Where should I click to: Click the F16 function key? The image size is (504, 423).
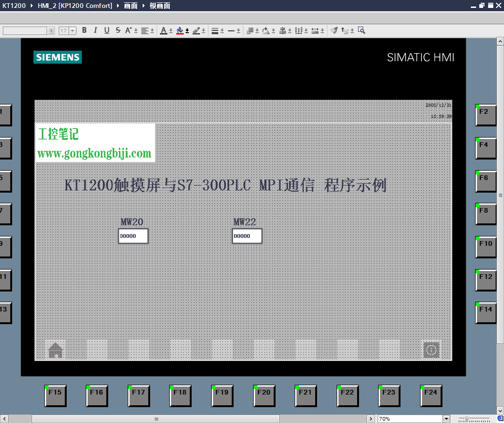97,395
